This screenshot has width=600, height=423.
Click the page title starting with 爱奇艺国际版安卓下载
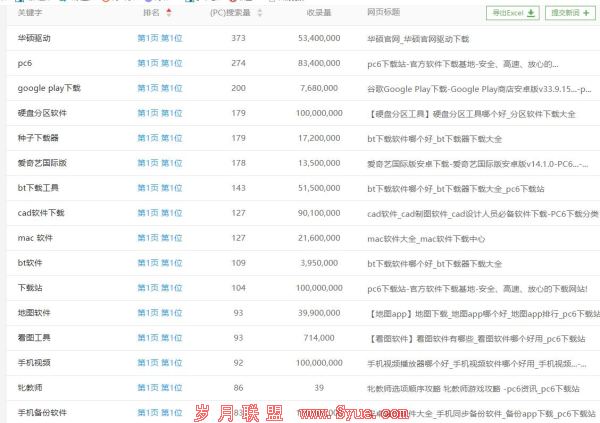pos(478,164)
